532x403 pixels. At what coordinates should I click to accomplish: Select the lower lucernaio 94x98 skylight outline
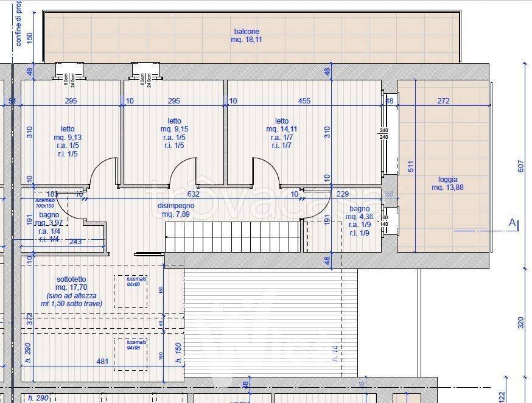tap(131, 353)
